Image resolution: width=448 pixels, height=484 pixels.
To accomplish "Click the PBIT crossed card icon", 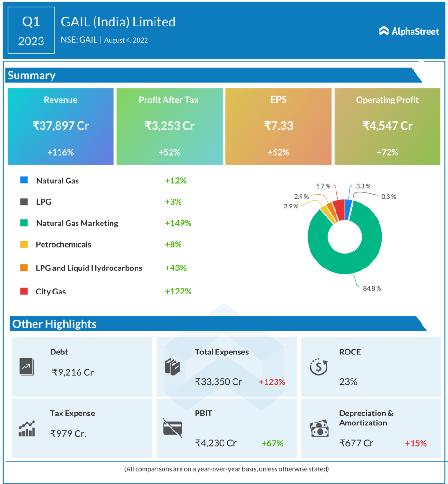I will 172,428.
